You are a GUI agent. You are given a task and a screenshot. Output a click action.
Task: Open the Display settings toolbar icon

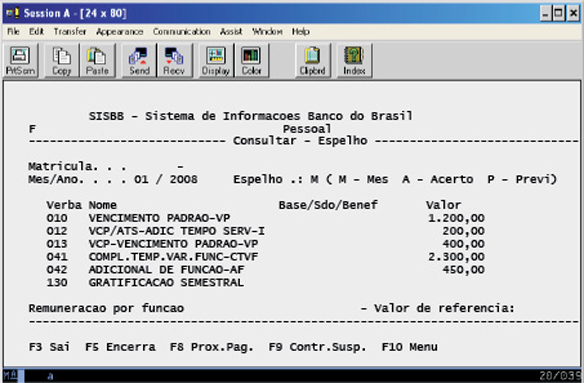point(216,60)
